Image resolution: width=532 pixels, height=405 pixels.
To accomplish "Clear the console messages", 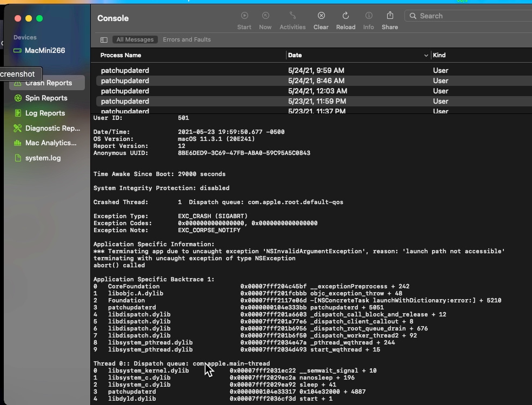I will pyautogui.click(x=321, y=16).
